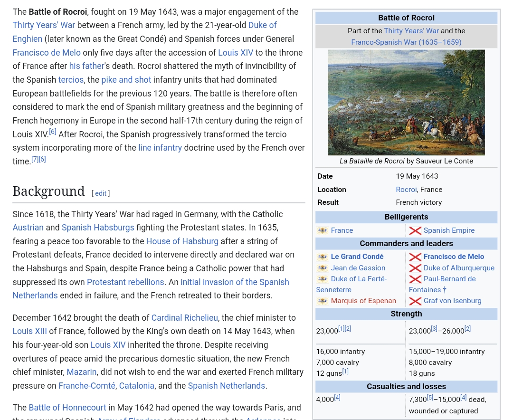Click citation [3] after Spanish 23,000
The width and height of the screenshot is (513, 420).
pos(434,329)
